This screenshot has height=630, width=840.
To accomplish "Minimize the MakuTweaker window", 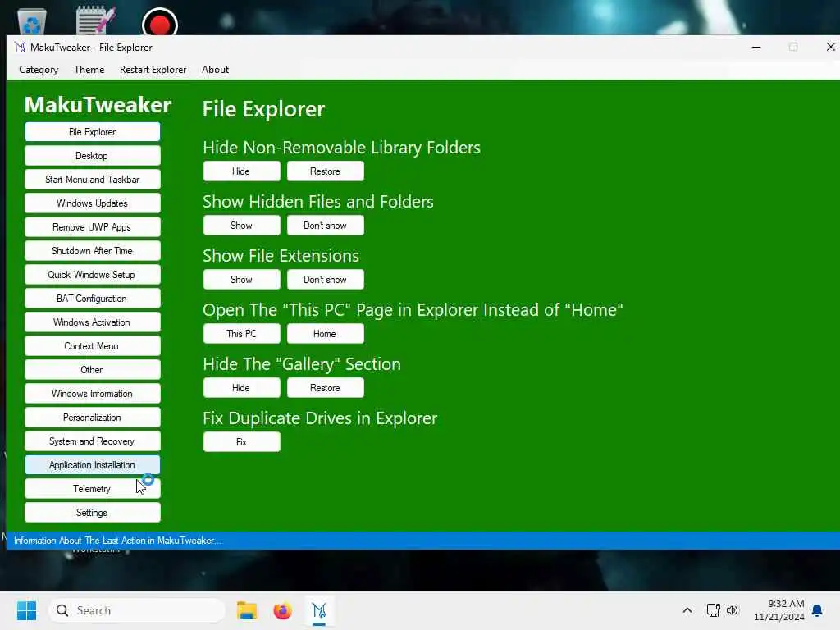I will coord(756,47).
